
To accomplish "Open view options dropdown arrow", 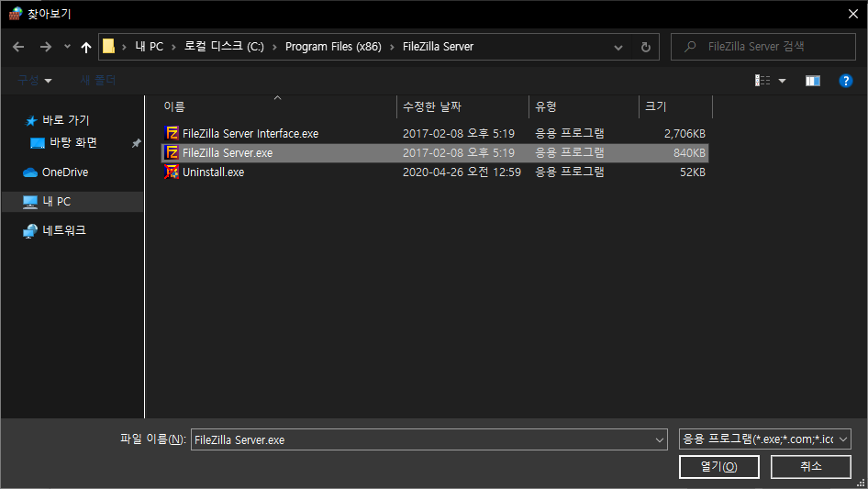I will (782, 81).
